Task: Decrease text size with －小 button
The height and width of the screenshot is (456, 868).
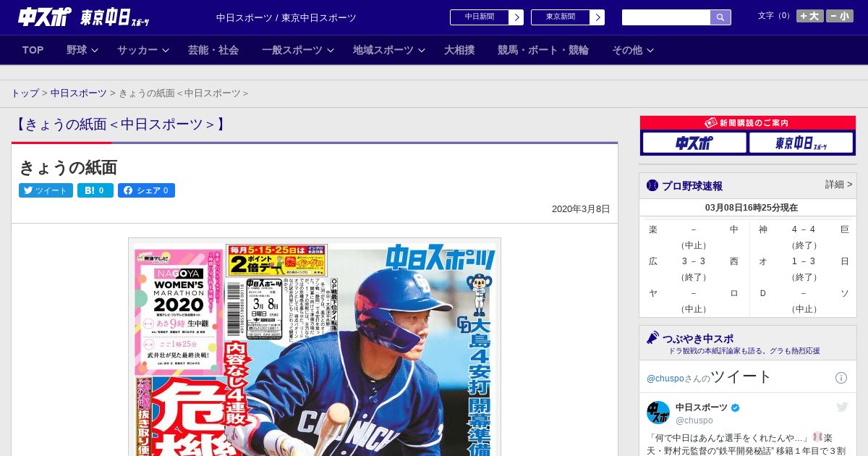Action: (840, 16)
